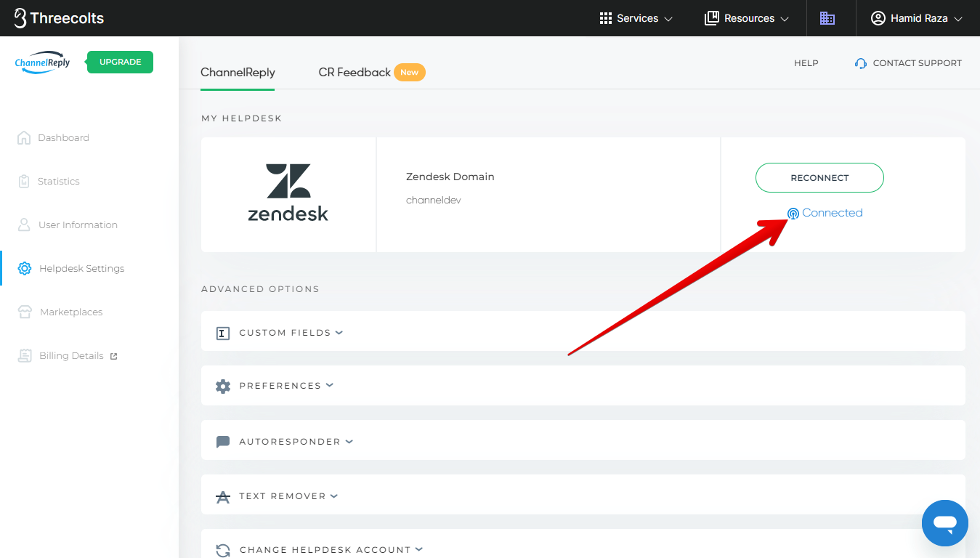Expand the Custom Fields section chevron
The width and height of the screenshot is (980, 558).
pyautogui.click(x=339, y=332)
